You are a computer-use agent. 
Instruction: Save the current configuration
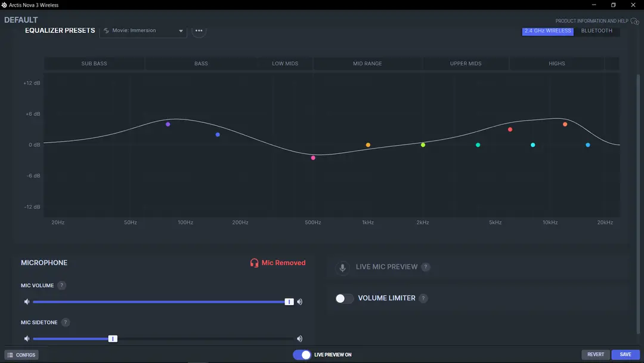pyautogui.click(x=626, y=355)
